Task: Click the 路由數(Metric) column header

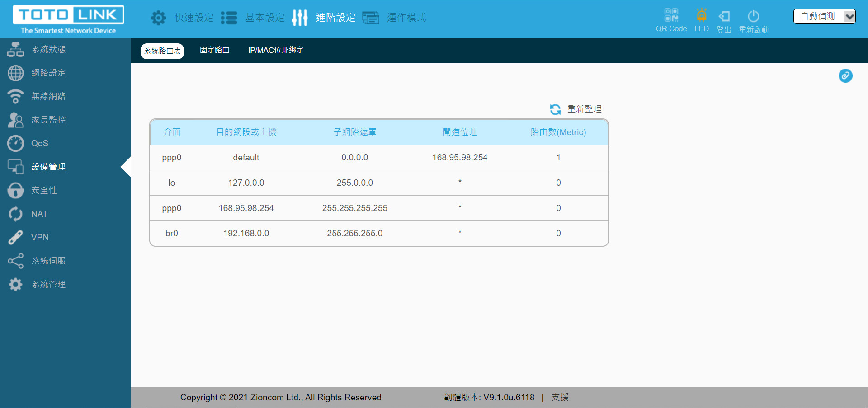Action: pos(558,132)
